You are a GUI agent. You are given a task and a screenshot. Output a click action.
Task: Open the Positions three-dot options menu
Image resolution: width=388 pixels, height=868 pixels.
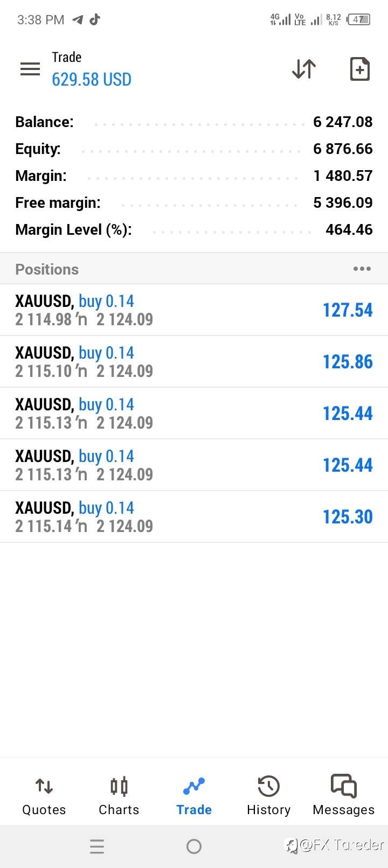[x=362, y=269]
